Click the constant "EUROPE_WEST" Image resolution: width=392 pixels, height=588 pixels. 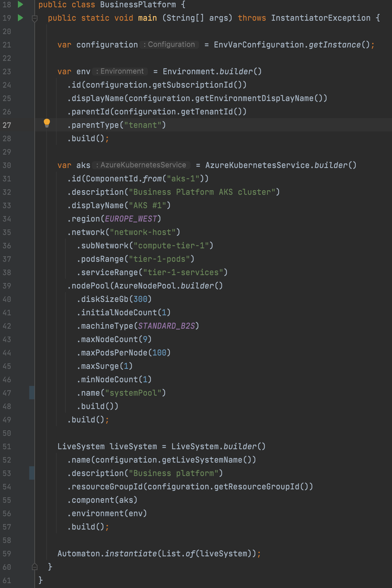131,219
